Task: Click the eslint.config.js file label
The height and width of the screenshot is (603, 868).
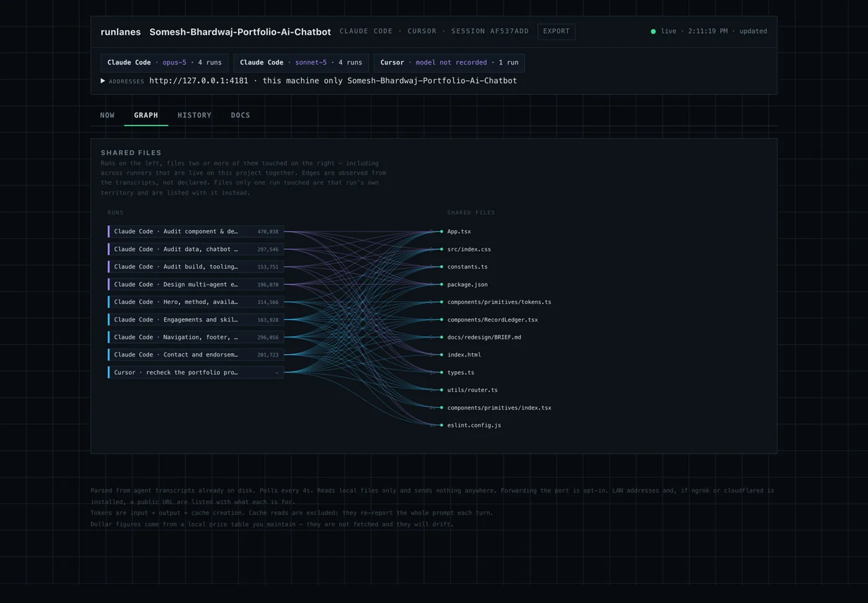Action: coord(474,425)
